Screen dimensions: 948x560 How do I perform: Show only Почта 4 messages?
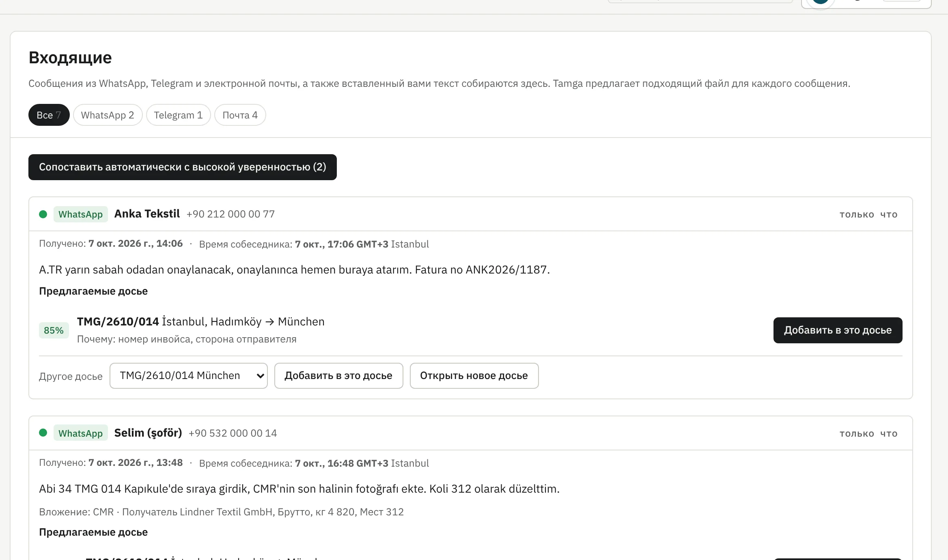coord(240,115)
